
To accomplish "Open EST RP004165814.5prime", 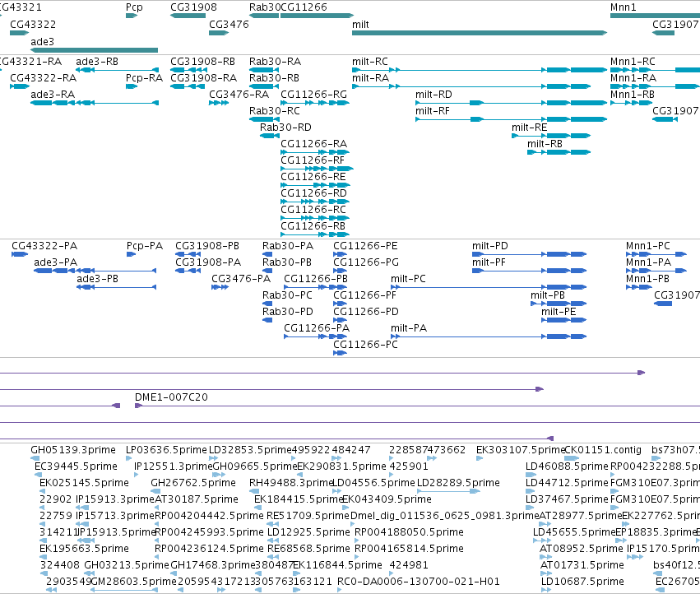I will tap(409, 549).
